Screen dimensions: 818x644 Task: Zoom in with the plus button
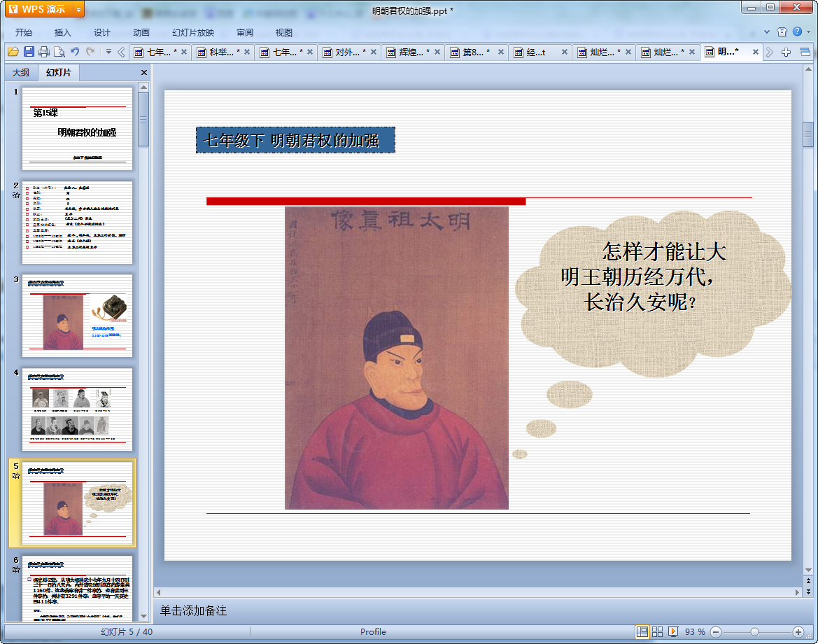[x=798, y=632]
